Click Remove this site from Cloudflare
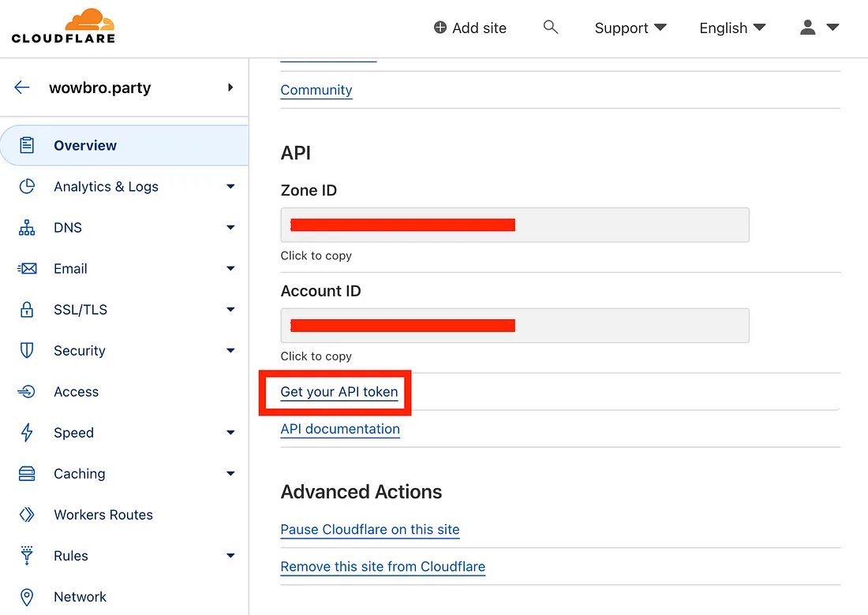Viewport: 868px width, 615px height. click(383, 567)
